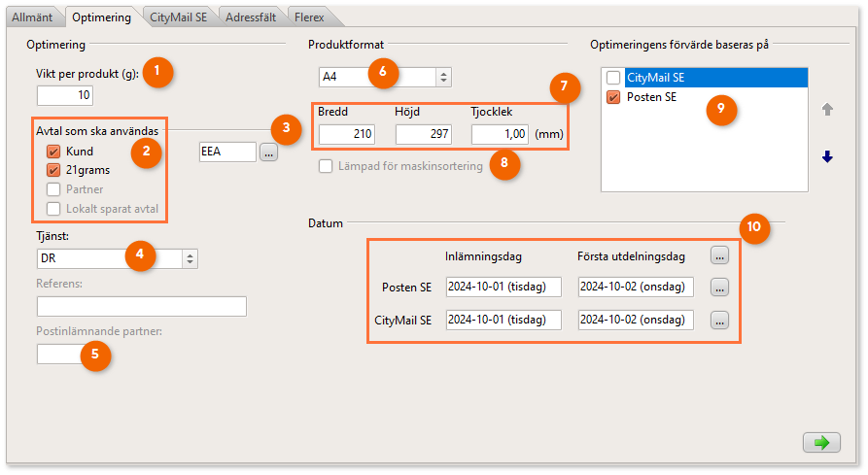This screenshot has height=475, width=868.
Task: Uncheck the Posten SE list checkbox
Action: [613, 97]
